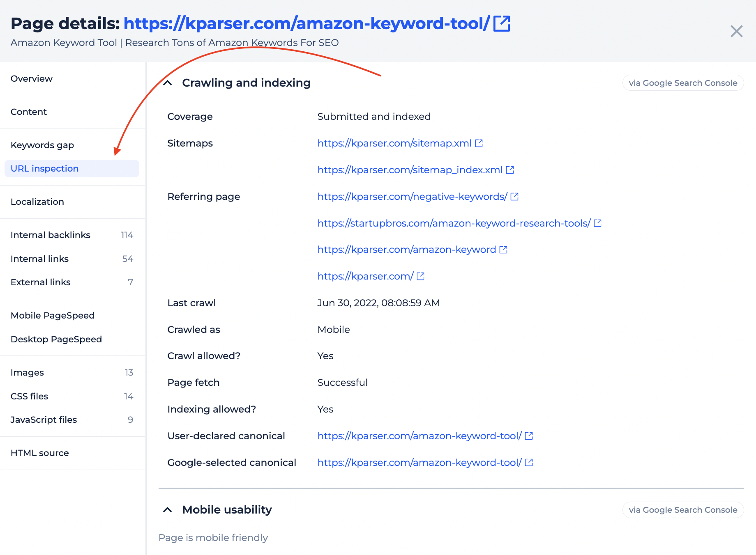This screenshot has height=555, width=756.
Task: Open external icon next to sitemap_index.xml
Action: (x=510, y=170)
